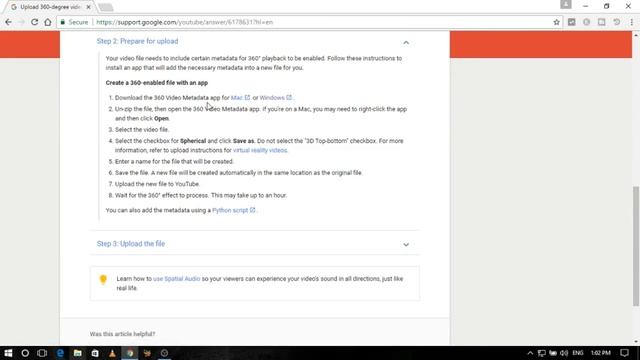Open the virtual reality videos link
Screen dimensions: 640x360
(260, 150)
